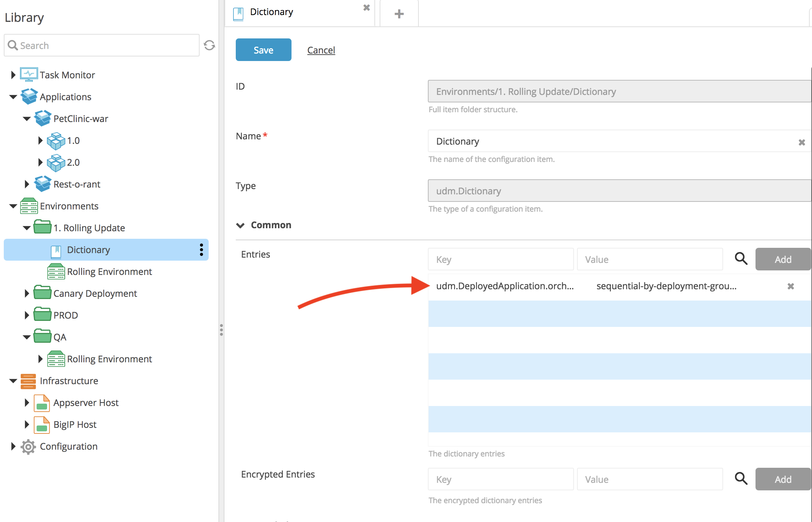812x522 pixels.
Task: Click the Rest-o-rant application icon
Action: (43, 184)
